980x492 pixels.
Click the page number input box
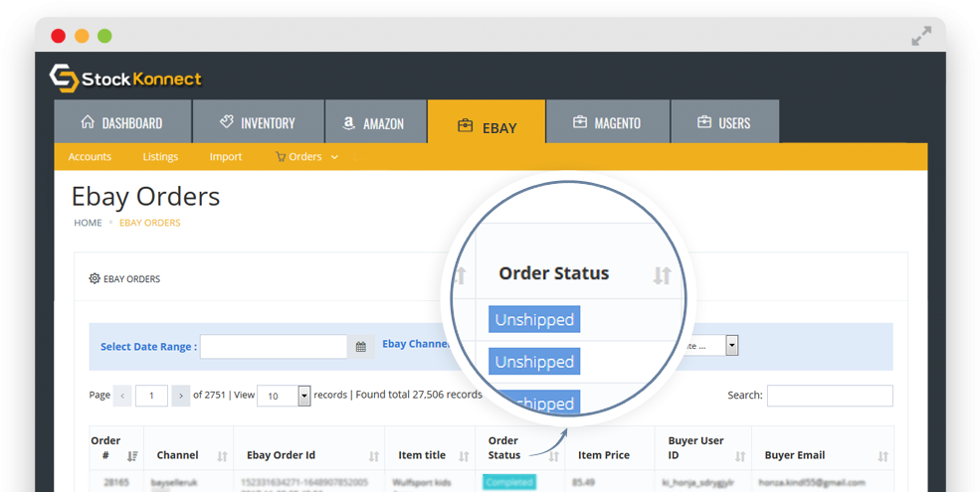pyautogui.click(x=151, y=396)
